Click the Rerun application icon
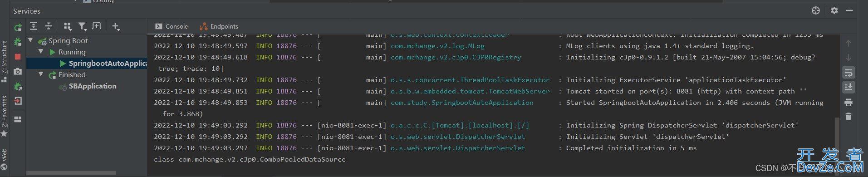 [18, 27]
